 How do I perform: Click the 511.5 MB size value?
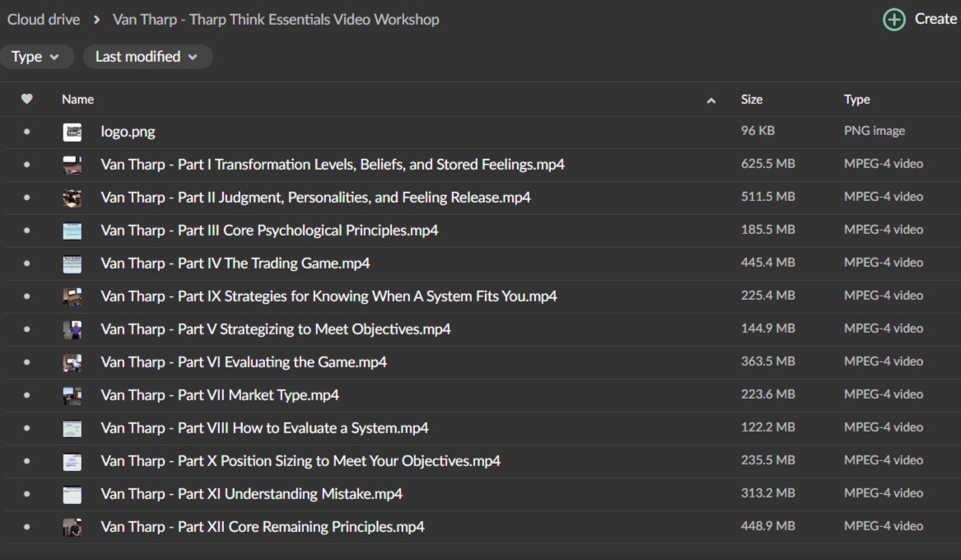click(x=768, y=198)
